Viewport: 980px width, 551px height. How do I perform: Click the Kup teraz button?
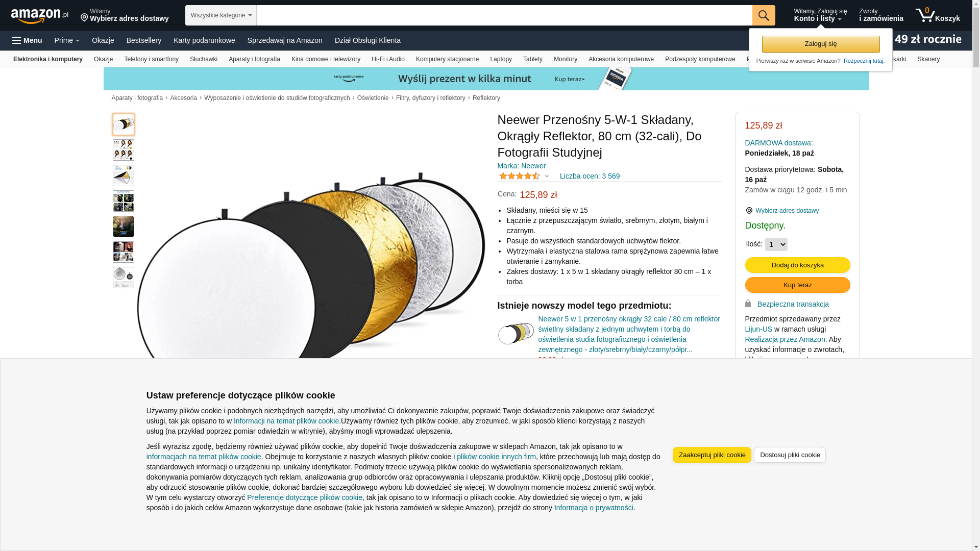(798, 285)
